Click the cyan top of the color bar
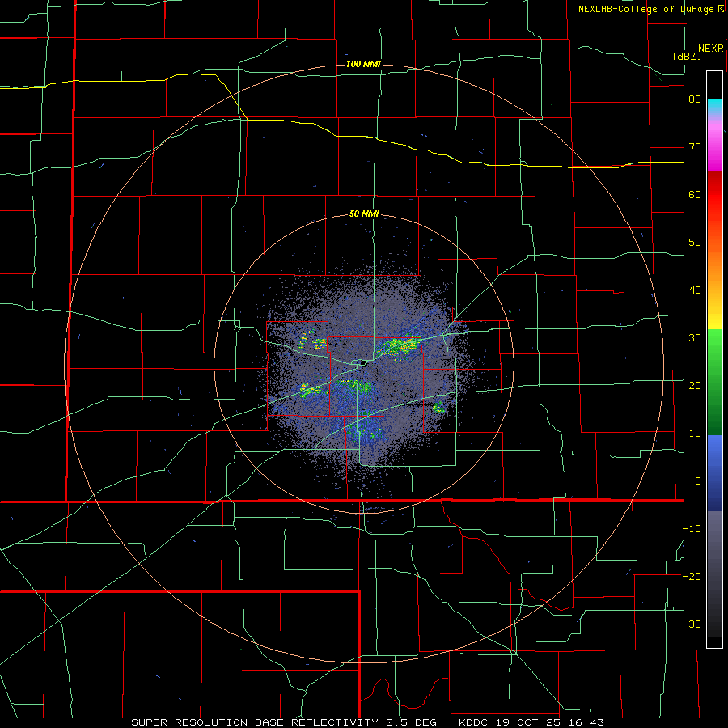 pyautogui.click(x=714, y=105)
